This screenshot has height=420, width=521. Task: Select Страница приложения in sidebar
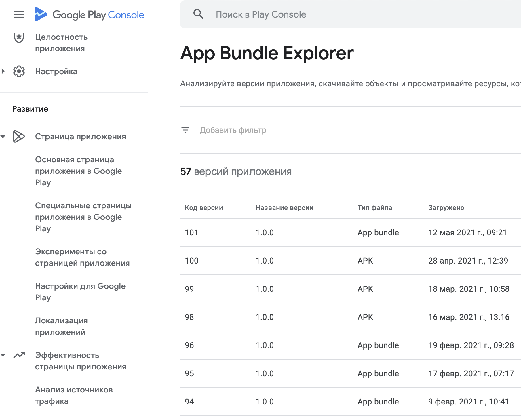80,136
